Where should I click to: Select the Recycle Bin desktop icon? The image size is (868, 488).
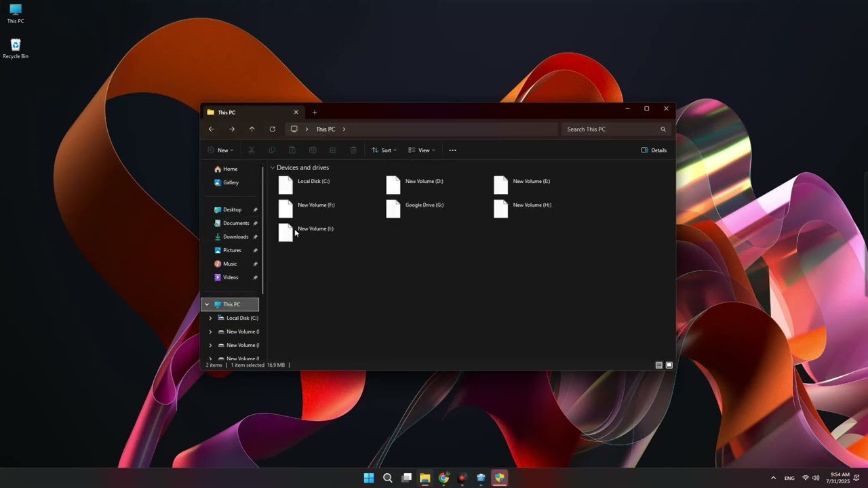(x=16, y=49)
